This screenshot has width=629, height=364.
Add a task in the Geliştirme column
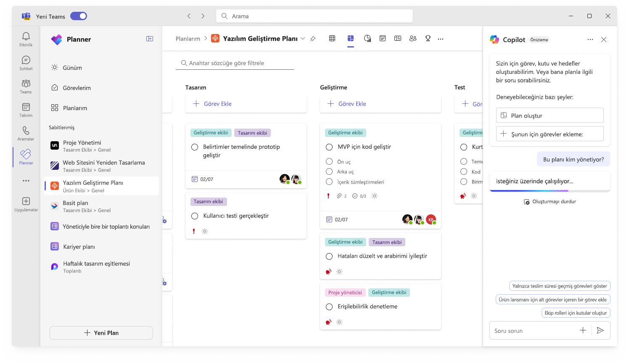click(x=381, y=104)
